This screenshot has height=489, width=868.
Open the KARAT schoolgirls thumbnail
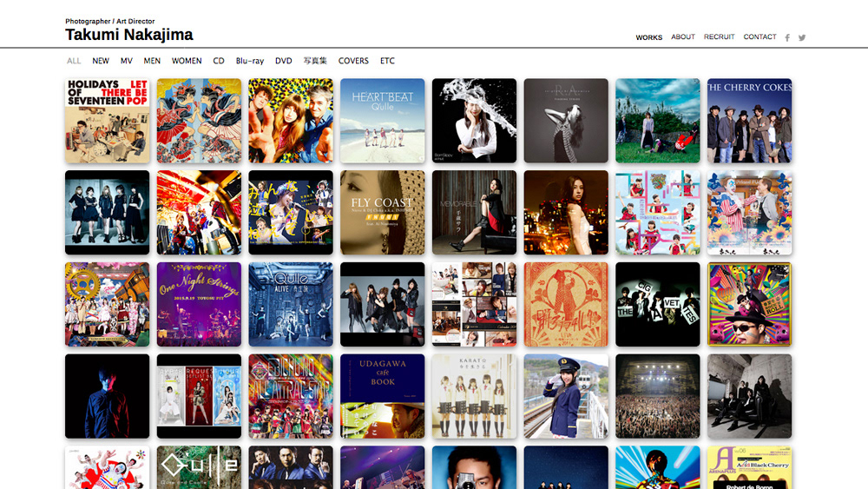475,397
